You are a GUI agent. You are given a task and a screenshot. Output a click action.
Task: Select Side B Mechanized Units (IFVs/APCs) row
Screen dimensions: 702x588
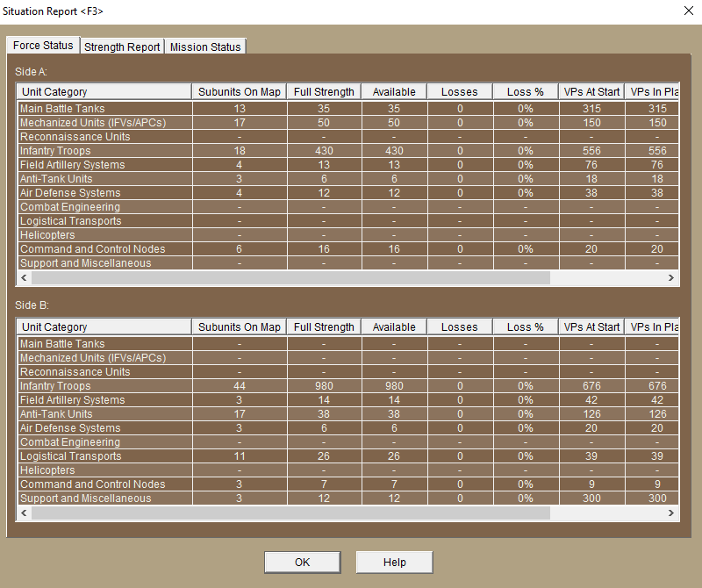tap(347, 358)
